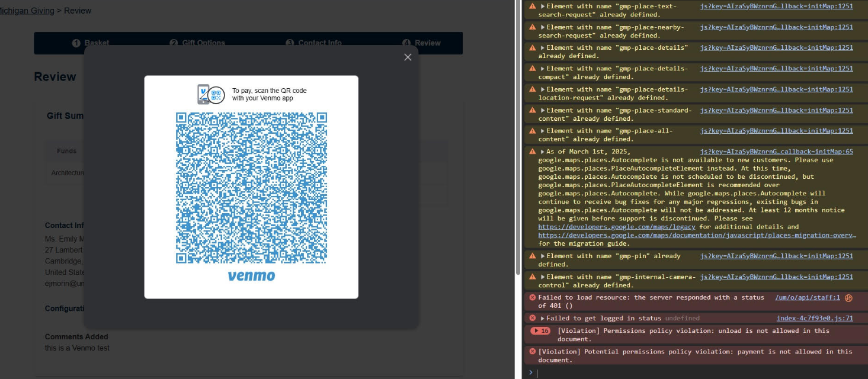Screen dimensions: 868x379
Task: Expand the gmp-place-details-location-request warning
Action: [543, 89]
